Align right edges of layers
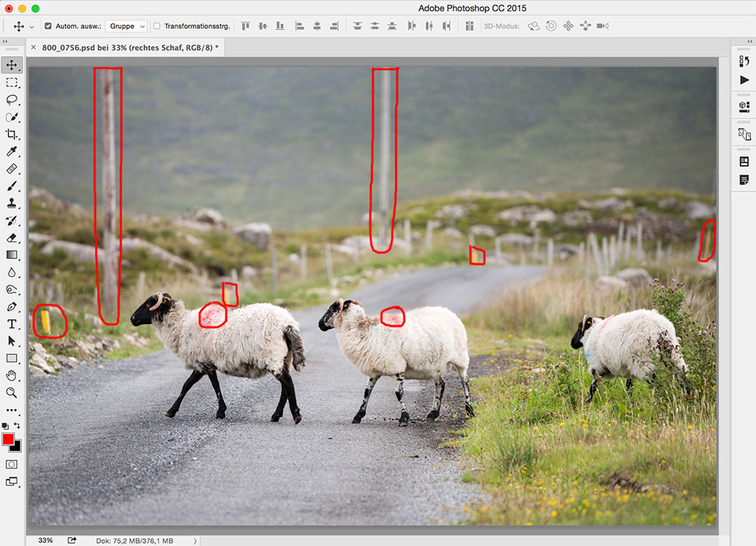Viewport: 756px width, 546px height. (334, 26)
